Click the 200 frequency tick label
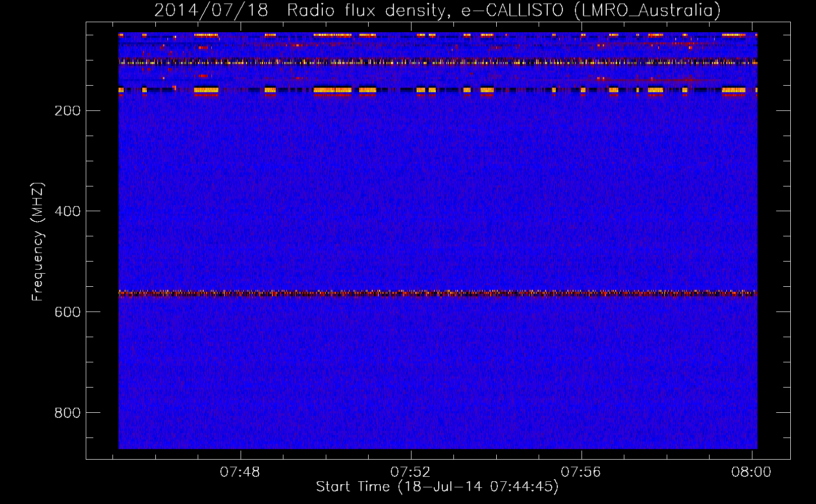 point(68,111)
